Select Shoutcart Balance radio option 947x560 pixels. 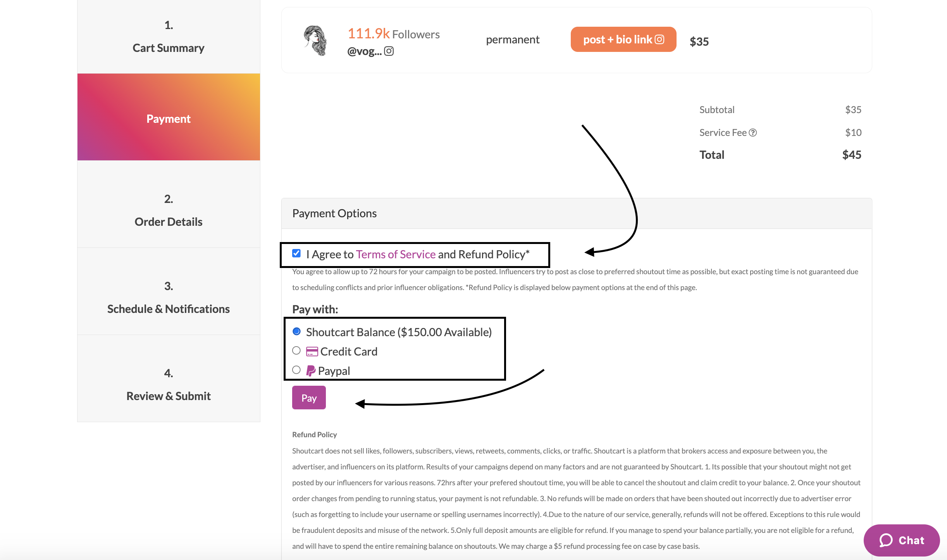coord(296,332)
